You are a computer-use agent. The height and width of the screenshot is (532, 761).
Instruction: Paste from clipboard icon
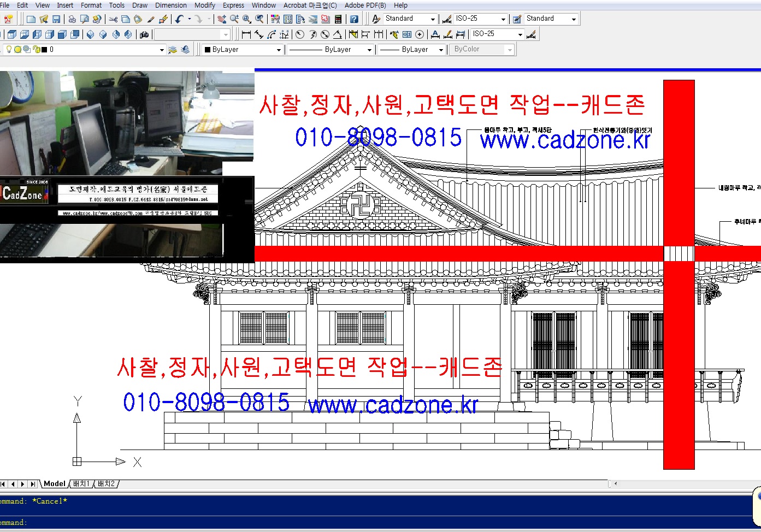pos(138,19)
